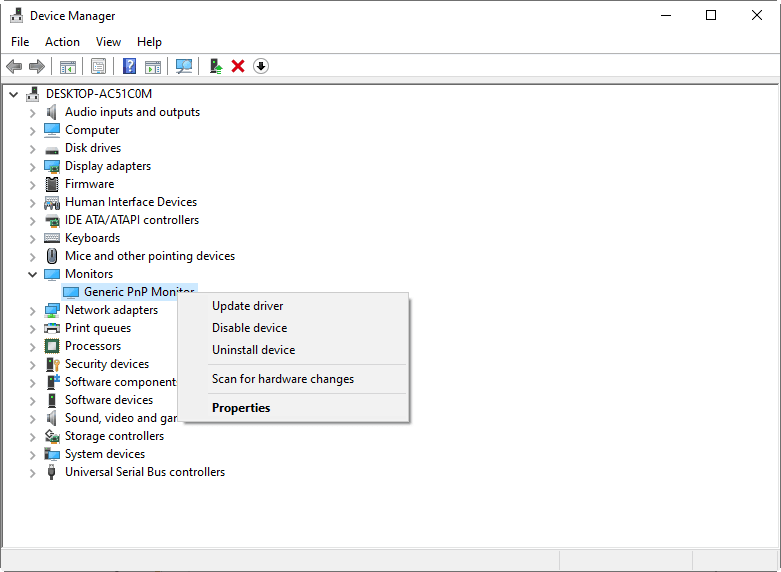781x572 pixels.
Task: Choose Disable device from context menu
Action: [x=294, y=328]
